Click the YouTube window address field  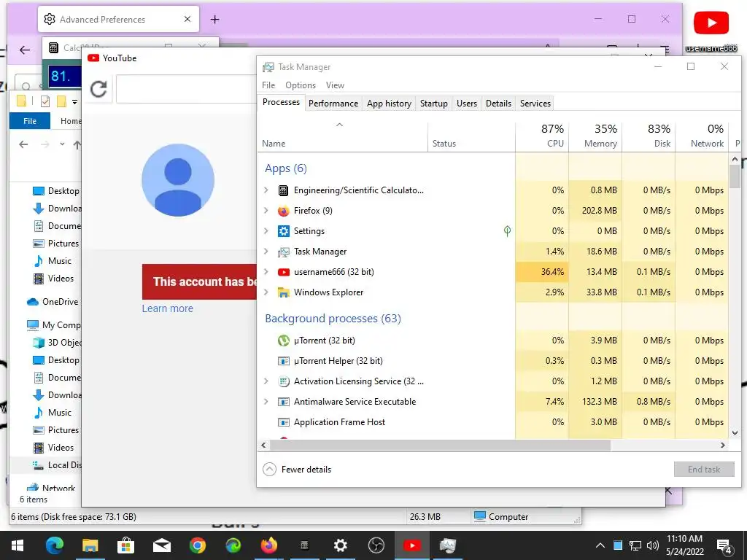tap(186, 89)
